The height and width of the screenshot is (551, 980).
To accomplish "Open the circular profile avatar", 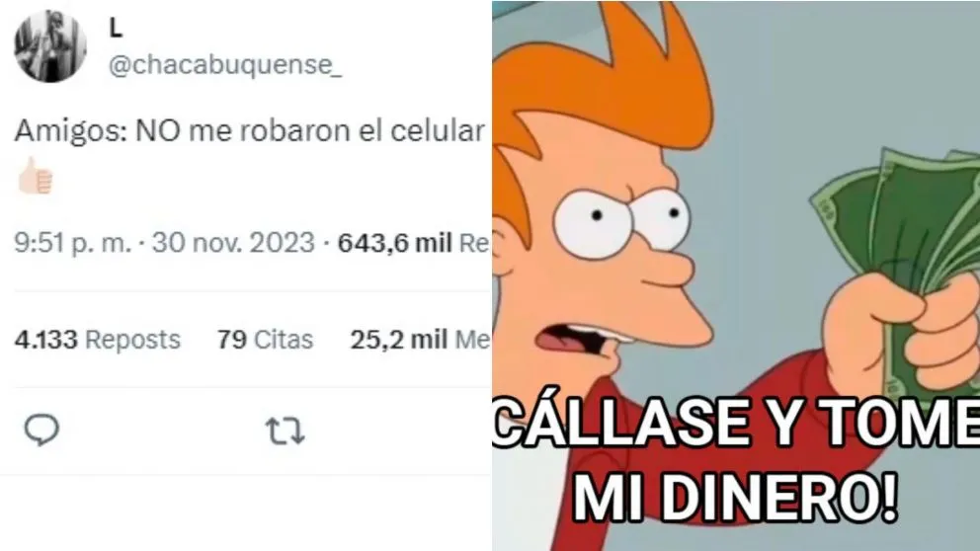I will (50, 45).
